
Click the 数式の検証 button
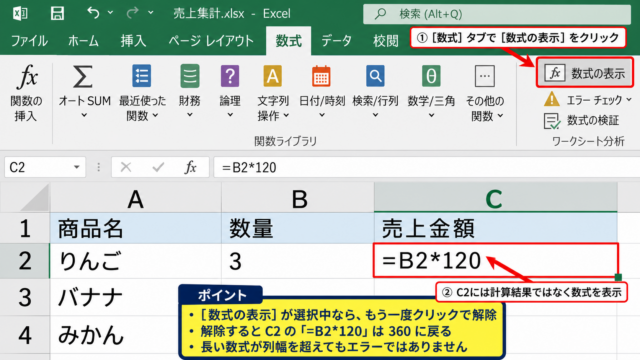[582, 121]
